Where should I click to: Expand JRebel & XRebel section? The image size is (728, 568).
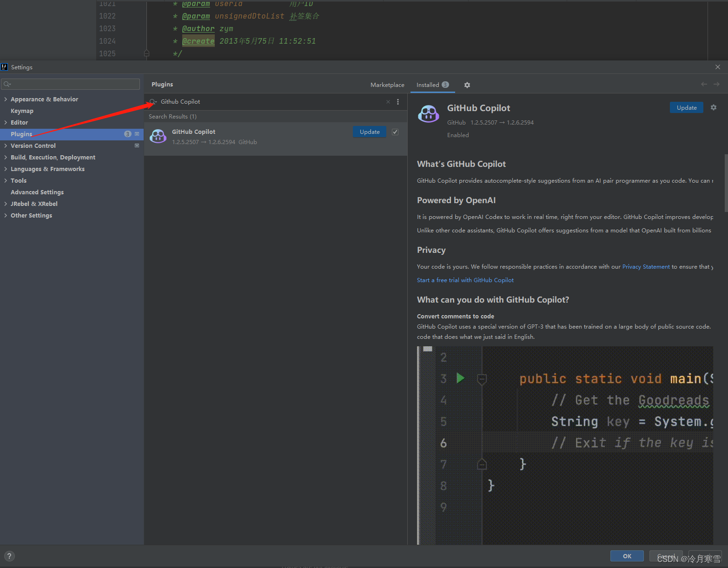pos(6,204)
